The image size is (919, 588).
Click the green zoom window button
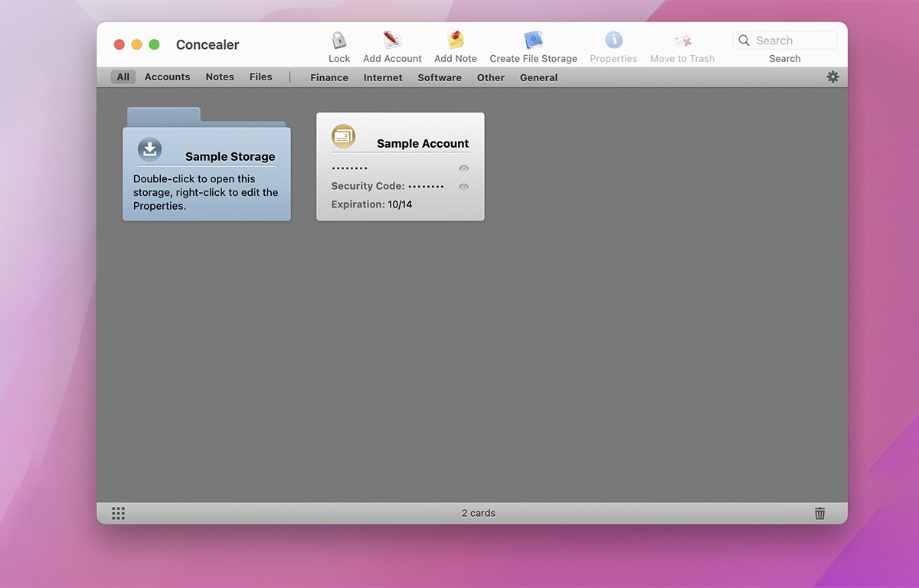coord(154,44)
